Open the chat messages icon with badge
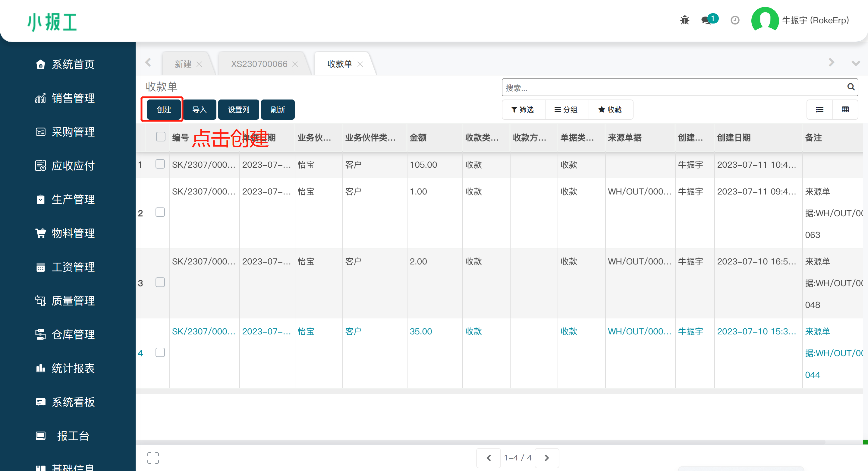The image size is (868, 471). click(707, 20)
